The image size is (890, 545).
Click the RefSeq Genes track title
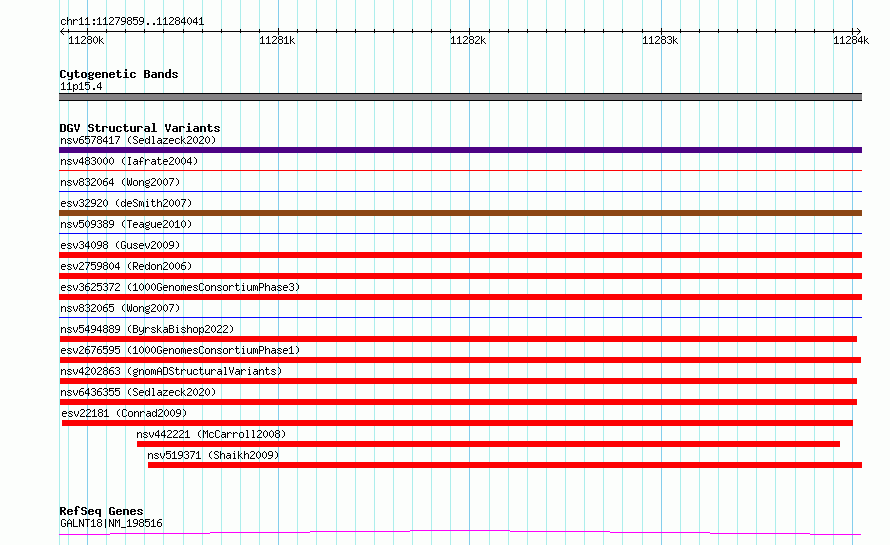101,511
